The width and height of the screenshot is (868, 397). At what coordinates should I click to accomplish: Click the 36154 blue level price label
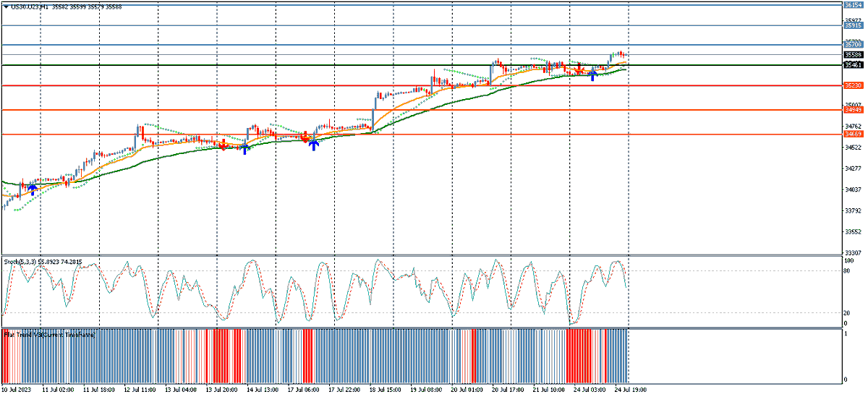853,5
